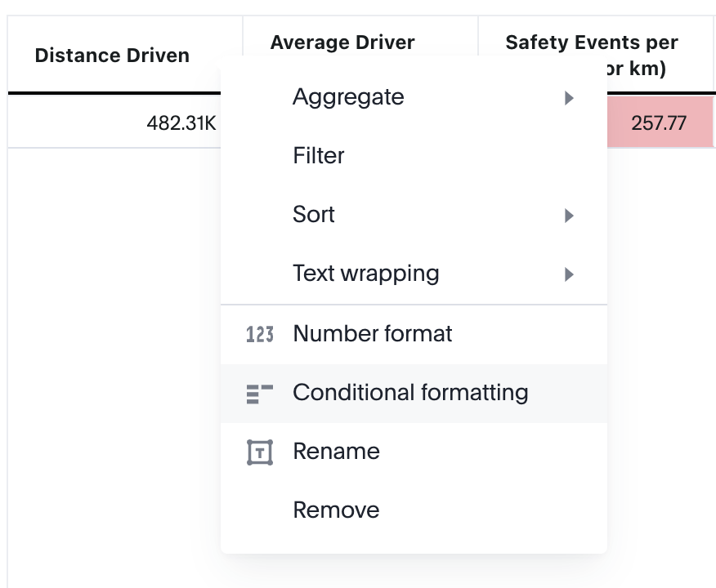Select Conditional formatting in the menu

tap(410, 393)
